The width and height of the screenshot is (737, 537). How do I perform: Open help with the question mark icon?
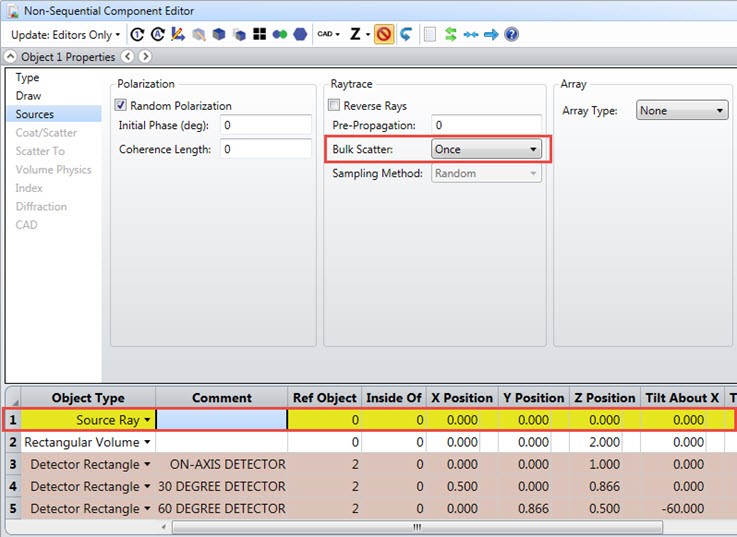coord(511,34)
